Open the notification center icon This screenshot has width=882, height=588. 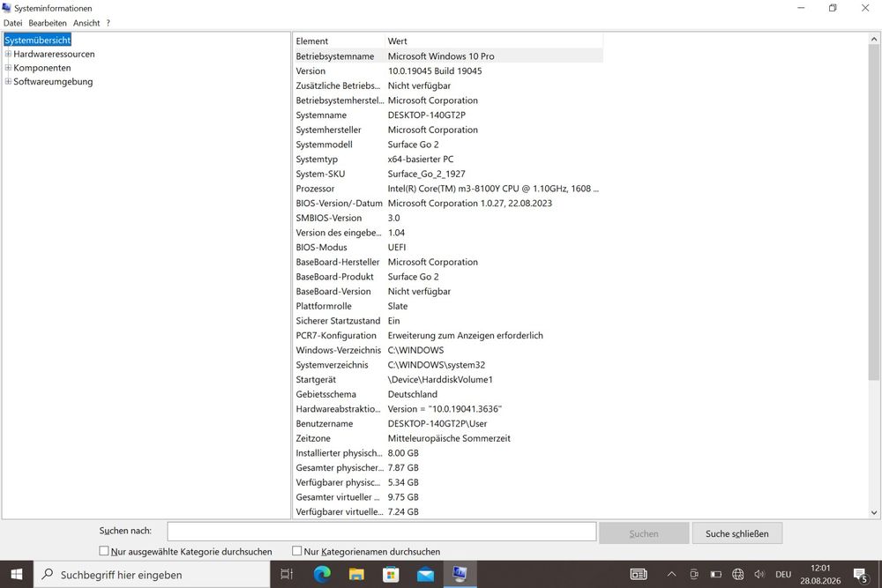(860, 575)
